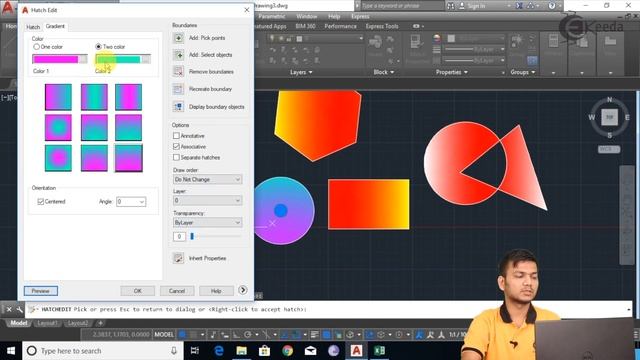
Task: Check the Separate hatches option
Action: click(176, 157)
